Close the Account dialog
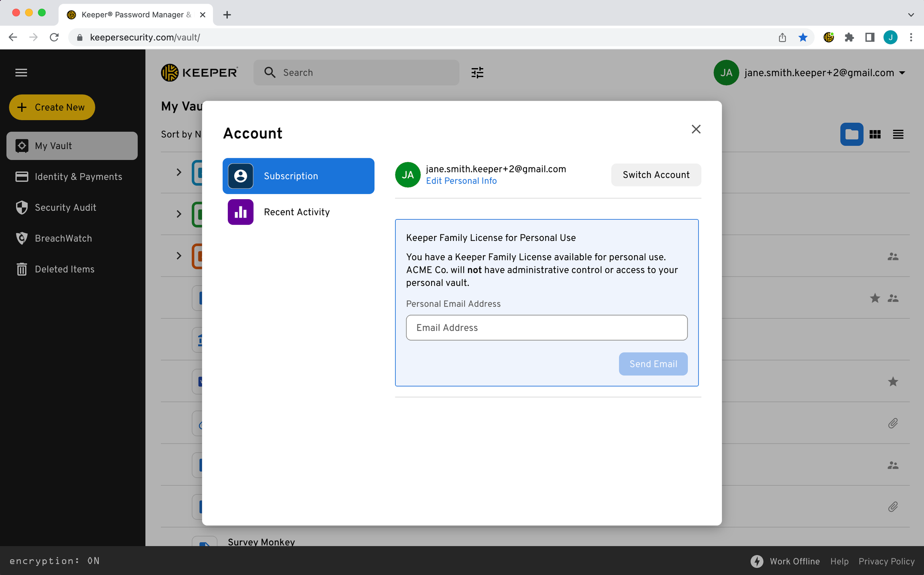924x575 pixels. [696, 129]
